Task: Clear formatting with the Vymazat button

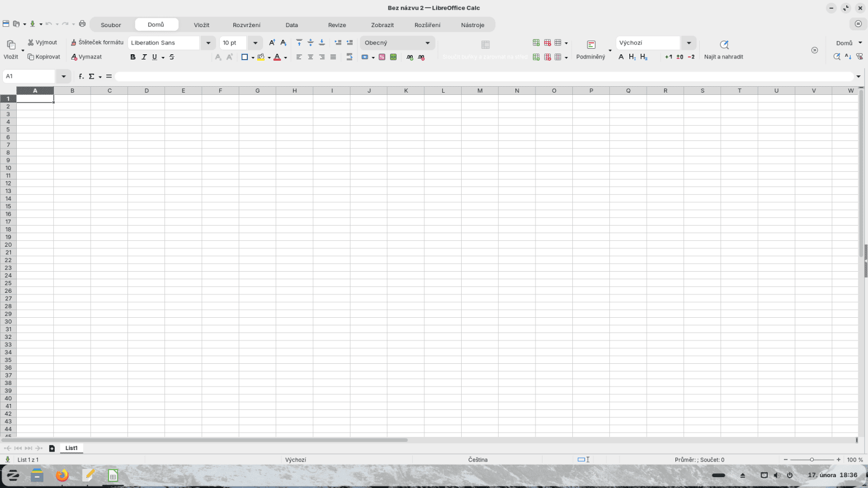Action: (x=86, y=57)
